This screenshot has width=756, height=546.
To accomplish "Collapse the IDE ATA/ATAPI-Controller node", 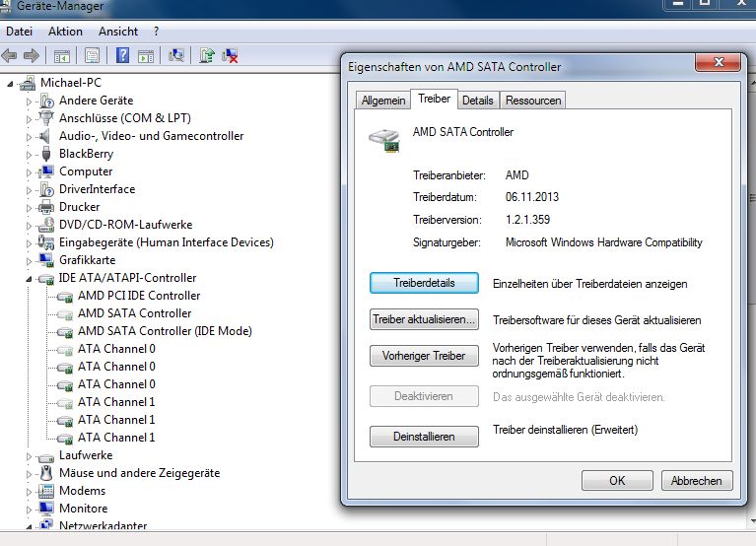I will (29, 279).
